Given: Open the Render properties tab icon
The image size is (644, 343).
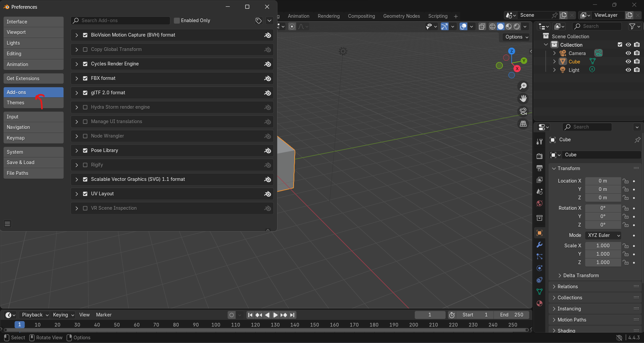Looking at the screenshot, I should click(x=540, y=156).
